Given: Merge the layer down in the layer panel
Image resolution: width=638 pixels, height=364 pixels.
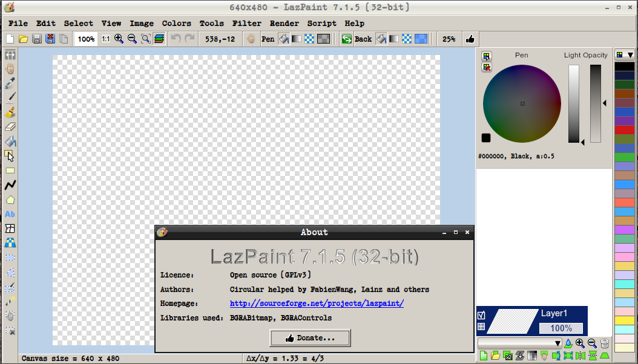Looking at the screenshot, I should coord(519,356).
